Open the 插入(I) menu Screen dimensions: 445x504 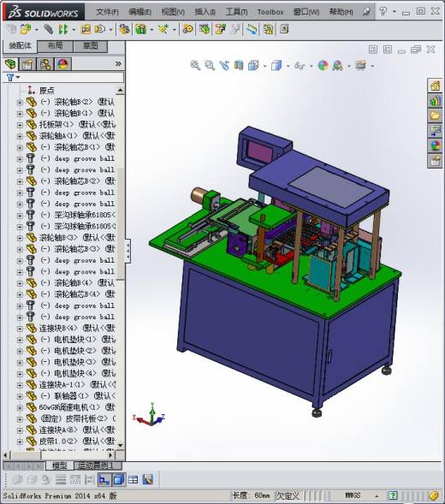205,12
